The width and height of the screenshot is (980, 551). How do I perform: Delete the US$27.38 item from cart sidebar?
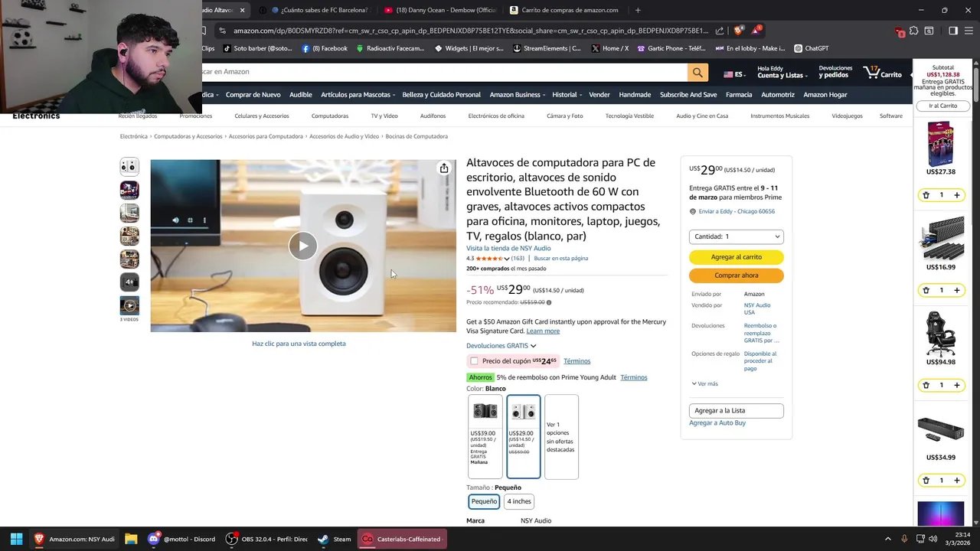(x=926, y=195)
